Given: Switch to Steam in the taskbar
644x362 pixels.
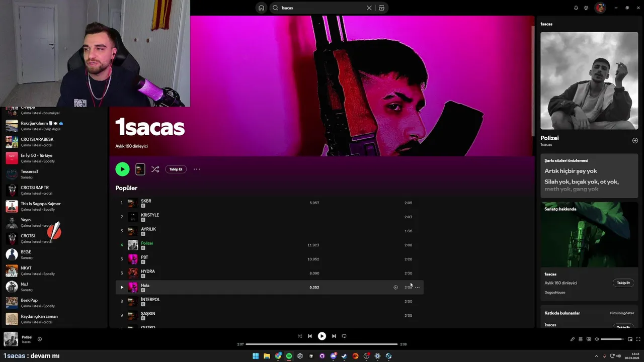Looking at the screenshot, I should pos(344,356).
